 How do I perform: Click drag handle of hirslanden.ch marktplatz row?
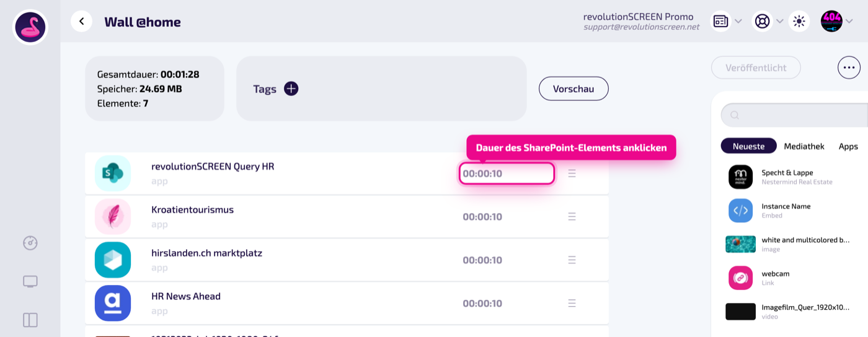tap(572, 260)
